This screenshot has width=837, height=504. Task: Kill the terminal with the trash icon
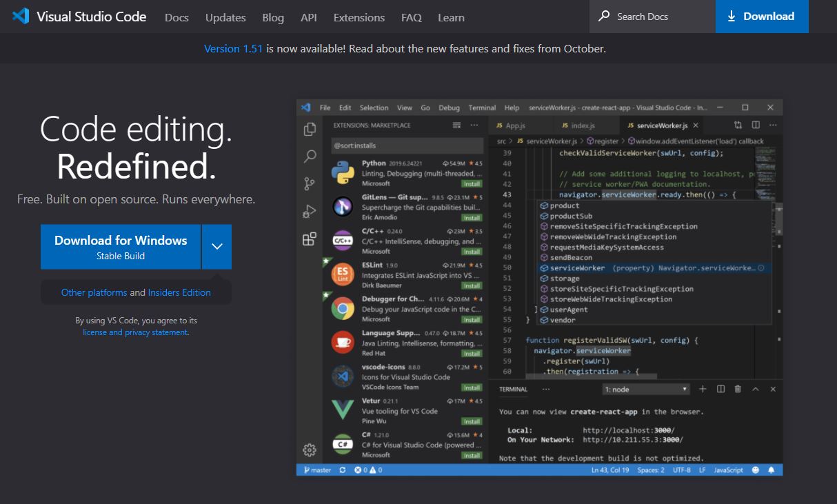point(737,388)
